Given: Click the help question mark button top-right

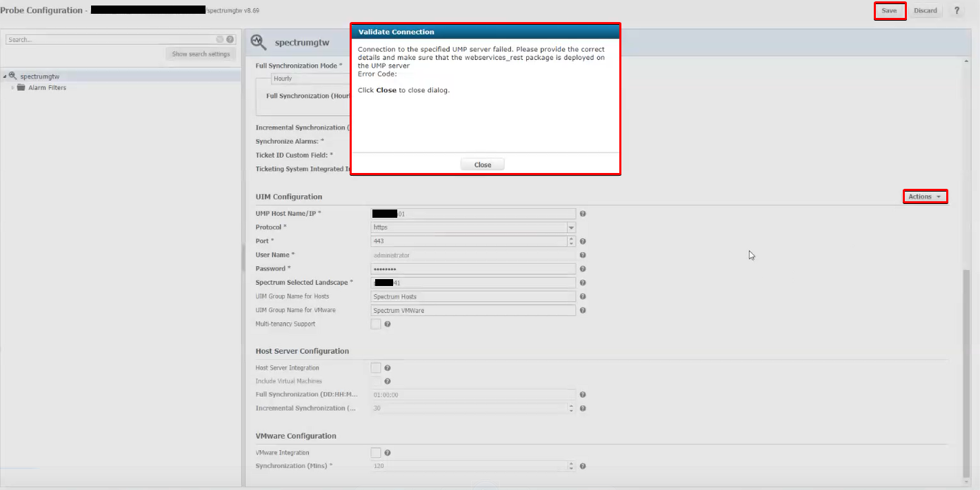Looking at the screenshot, I should tap(957, 11).
